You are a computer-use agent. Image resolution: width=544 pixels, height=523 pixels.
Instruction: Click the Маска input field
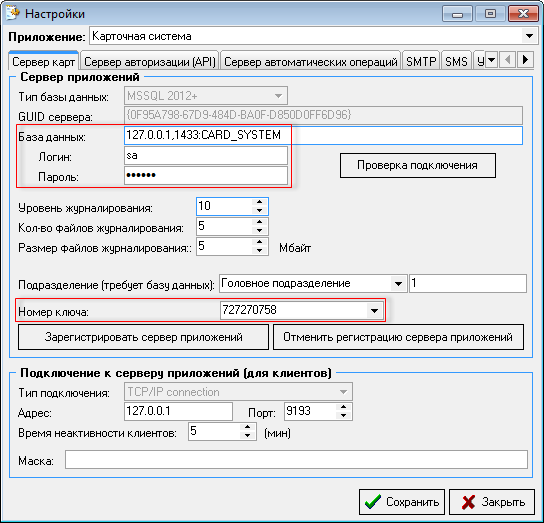tap(296, 459)
